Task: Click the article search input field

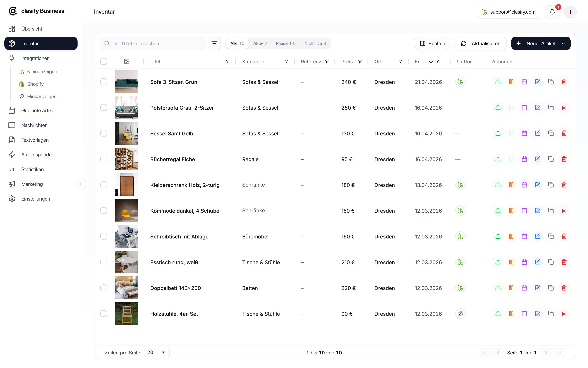Action: (152, 43)
